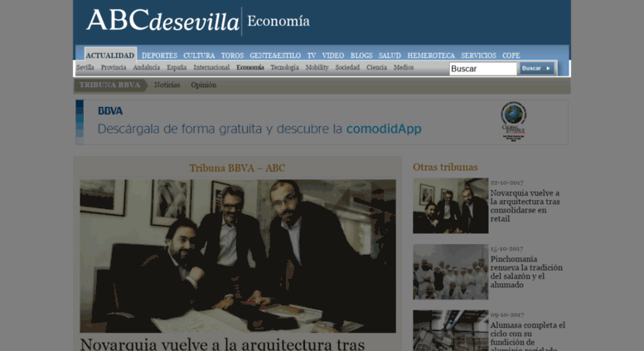Open the Sevilla subsection
This screenshot has height=351, width=644.
85,67
